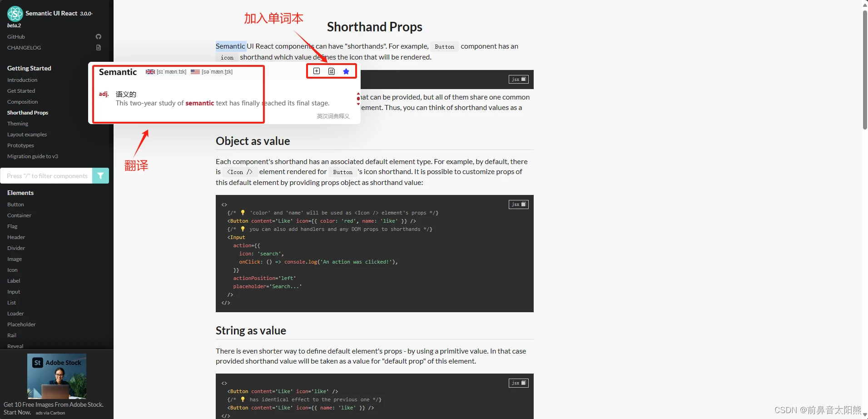Screen dimensions: 868x419
Task: Open the Migration guide to v3 link
Action: coord(33,156)
